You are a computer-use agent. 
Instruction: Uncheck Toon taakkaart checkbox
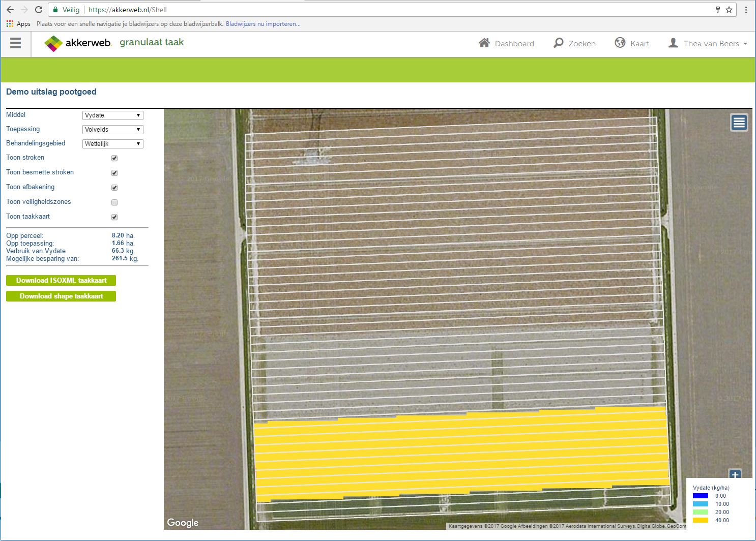click(x=114, y=217)
